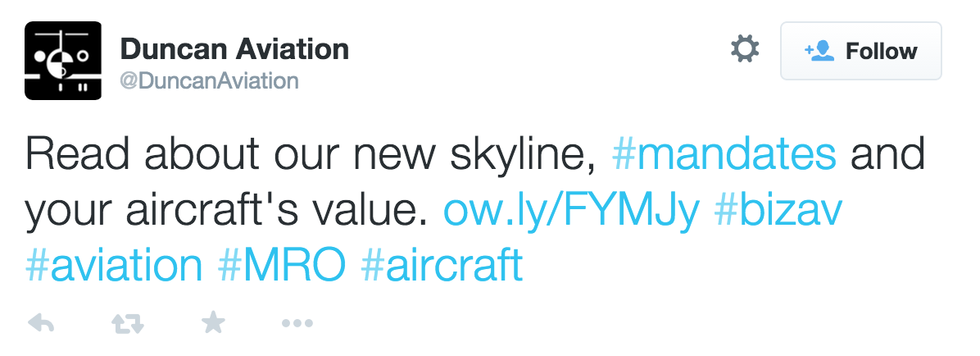Image resolution: width=980 pixels, height=356 pixels.
Task: Follow the Duncan Aviation account
Action: (860, 51)
